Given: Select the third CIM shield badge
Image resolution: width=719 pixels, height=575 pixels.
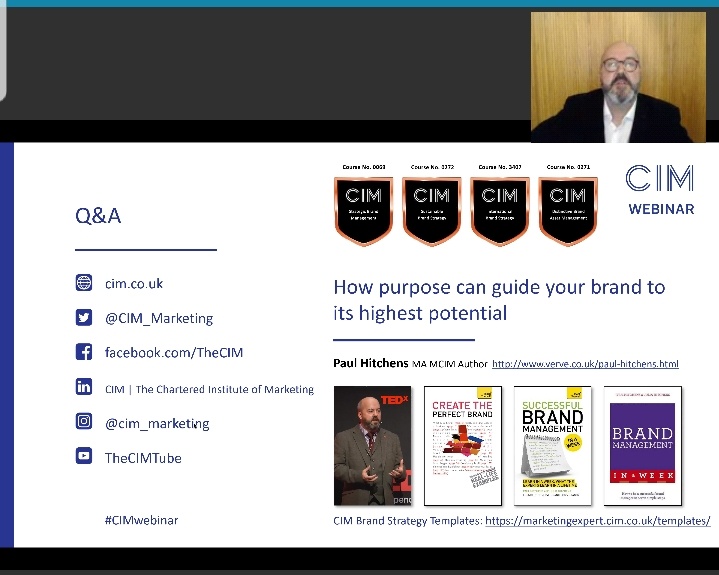Looking at the screenshot, I should click(x=500, y=211).
